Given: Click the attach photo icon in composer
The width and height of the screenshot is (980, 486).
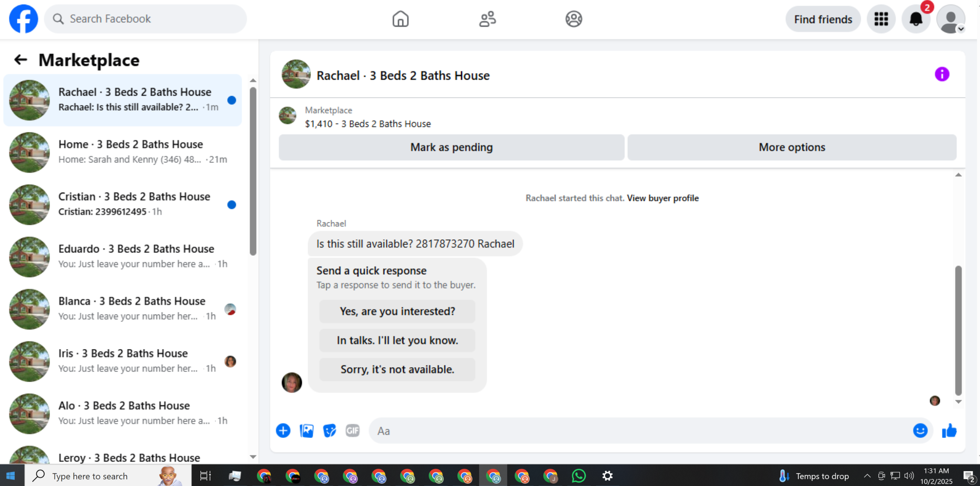Looking at the screenshot, I should pyautogui.click(x=306, y=430).
